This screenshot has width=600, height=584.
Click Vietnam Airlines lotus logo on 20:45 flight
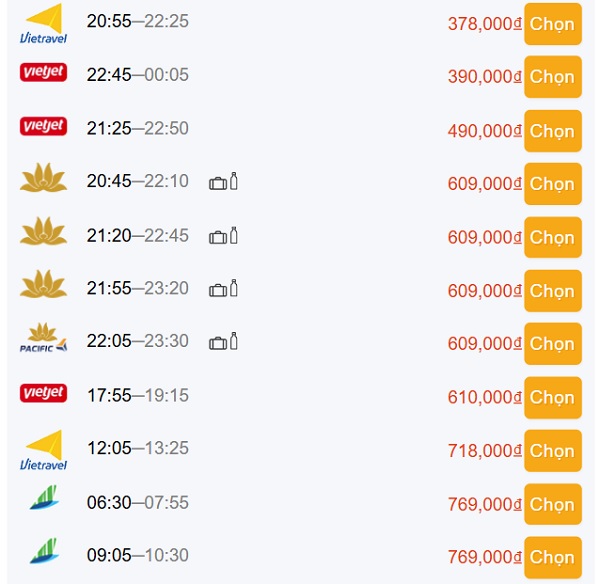pos(43,178)
